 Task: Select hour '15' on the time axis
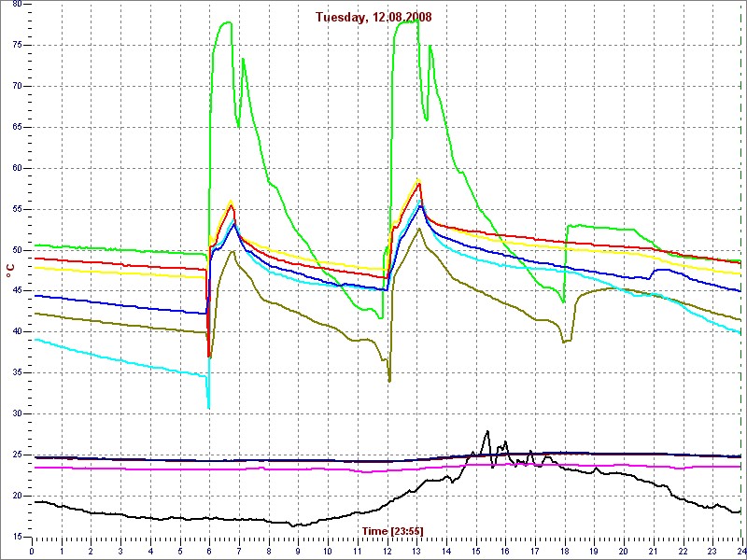point(476,551)
